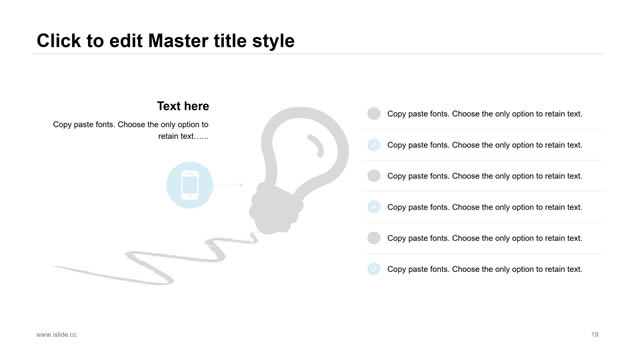
Task: Click the paragraph text under "Text here"
Action: coord(130,130)
